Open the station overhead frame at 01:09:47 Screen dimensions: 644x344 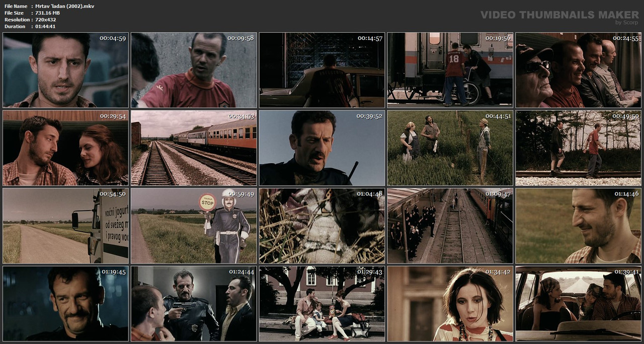[x=450, y=226]
